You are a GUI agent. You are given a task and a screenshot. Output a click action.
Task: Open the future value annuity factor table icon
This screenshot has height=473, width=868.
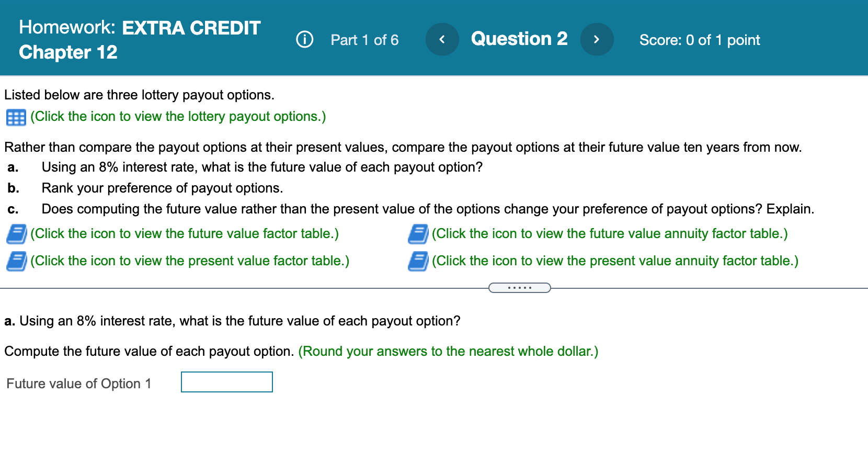pyautogui.click(x=417, y=234)
